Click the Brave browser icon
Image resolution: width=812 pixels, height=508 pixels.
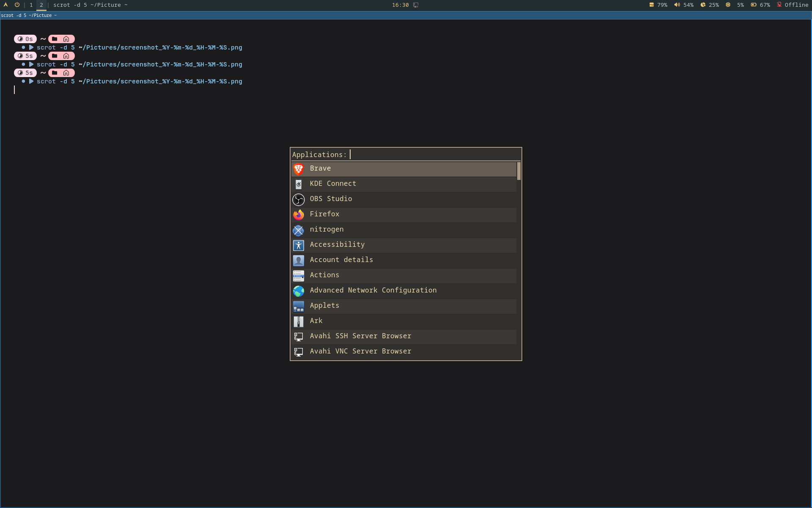click(x=299, y=169)
